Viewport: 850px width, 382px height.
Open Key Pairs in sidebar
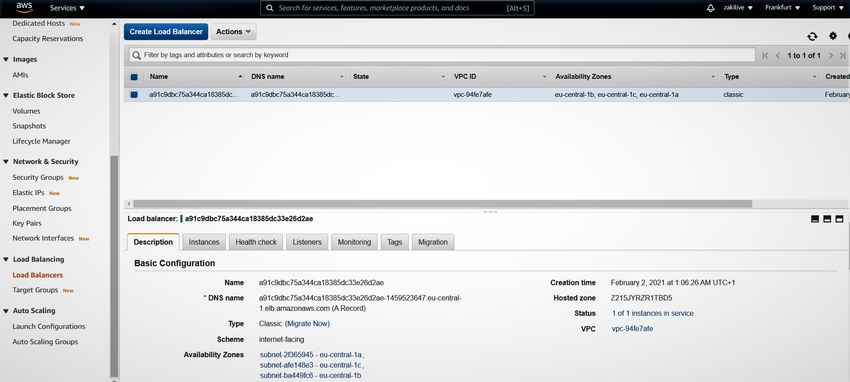pyautogui.click(x=27, y=223)
